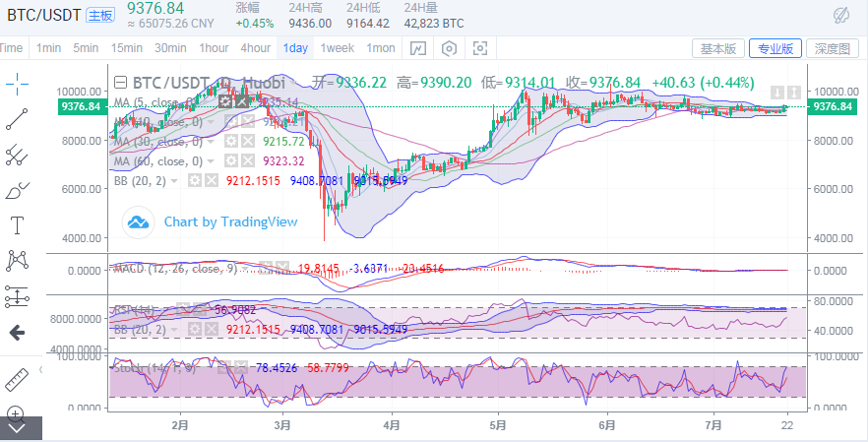Select the chart patterns tool
The image size is (868, 442).
pos(17,261)
